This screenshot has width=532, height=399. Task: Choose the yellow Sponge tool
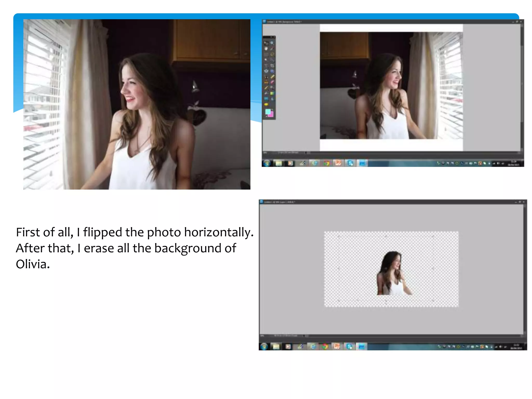tap(266, 104)
